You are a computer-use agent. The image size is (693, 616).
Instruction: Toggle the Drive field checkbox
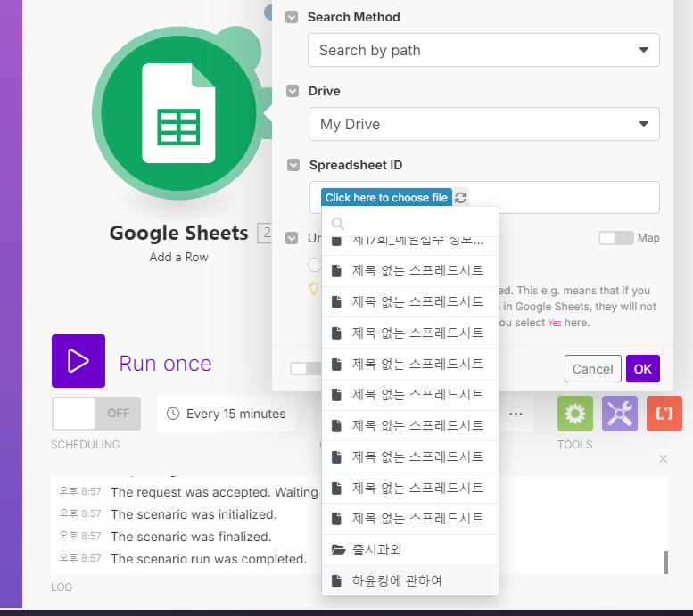(x=293, y=91)
